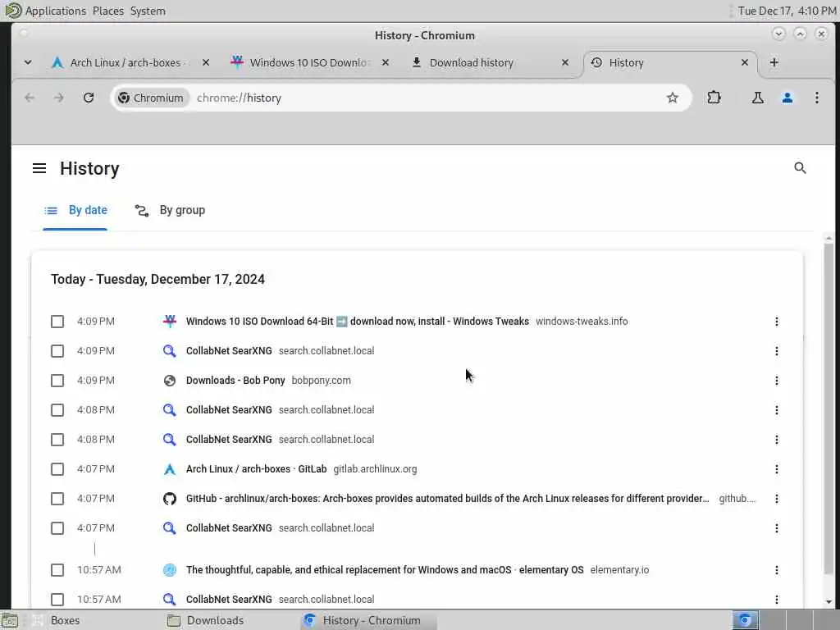
Task: Reload the current page
Action: click(89, 98)
